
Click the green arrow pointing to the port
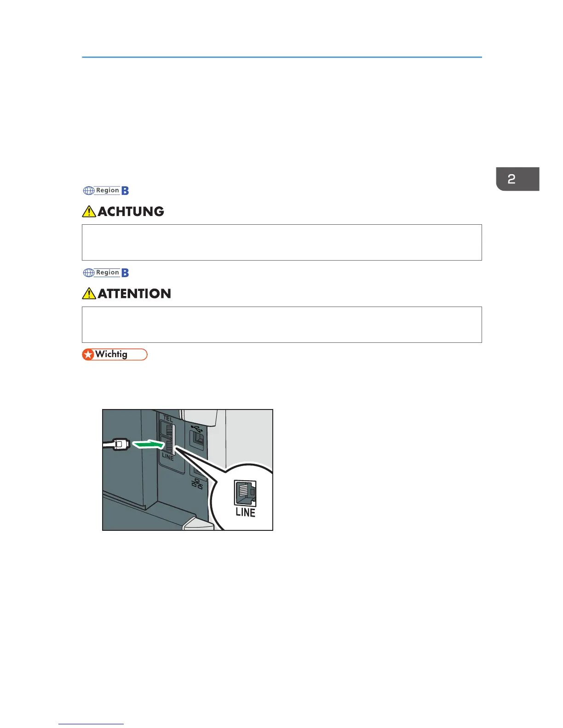point(148,444)
